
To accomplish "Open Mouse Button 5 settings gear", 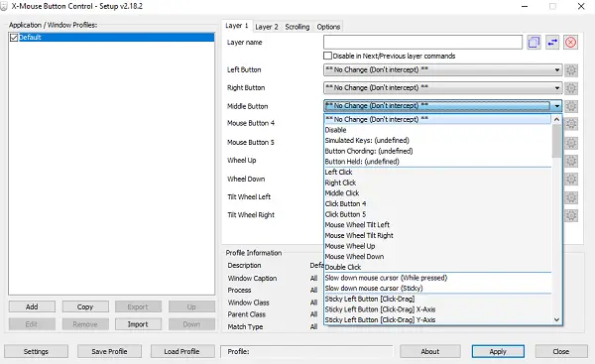I will point(571,143).
